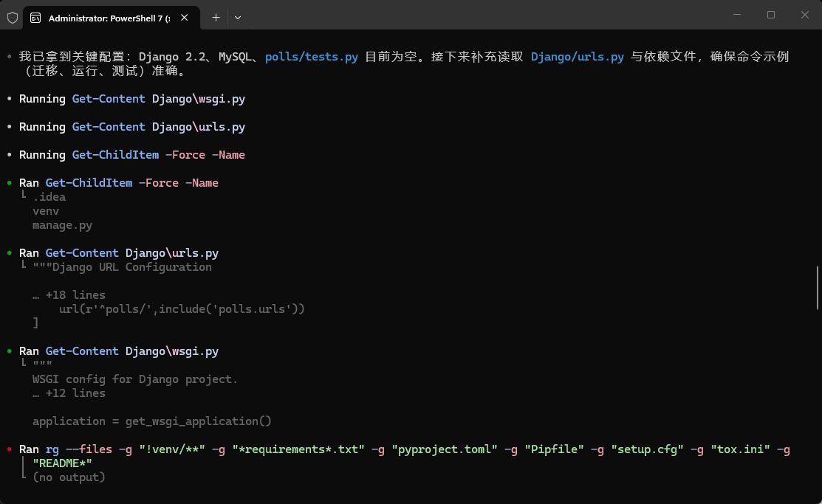This screenshot has height=504, width=822.
Task: Click the venv output entry
Action: point(46,211)
